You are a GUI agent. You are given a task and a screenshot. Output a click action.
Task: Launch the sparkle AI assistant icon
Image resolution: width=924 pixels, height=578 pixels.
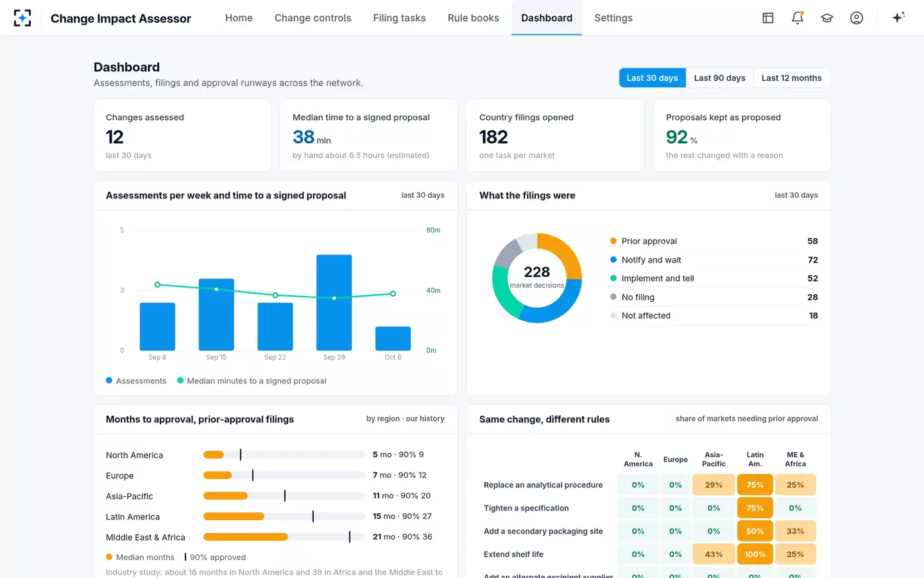coord(898,17)
